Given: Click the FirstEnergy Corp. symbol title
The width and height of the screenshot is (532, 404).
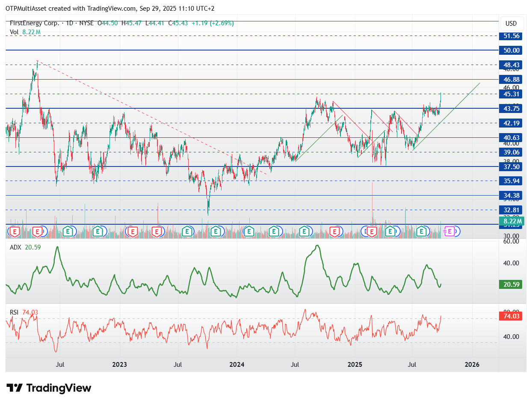Looking at the screenshot, I should pos(35,24).
